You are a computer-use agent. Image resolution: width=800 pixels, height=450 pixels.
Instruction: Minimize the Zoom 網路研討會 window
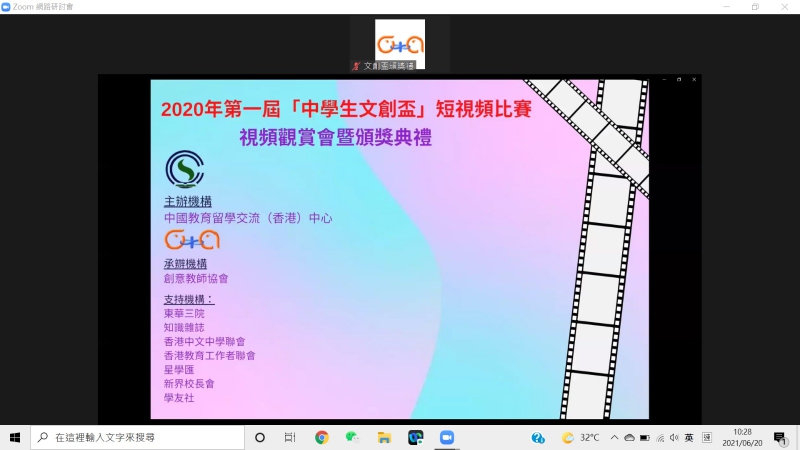click(x=726, y=7)
